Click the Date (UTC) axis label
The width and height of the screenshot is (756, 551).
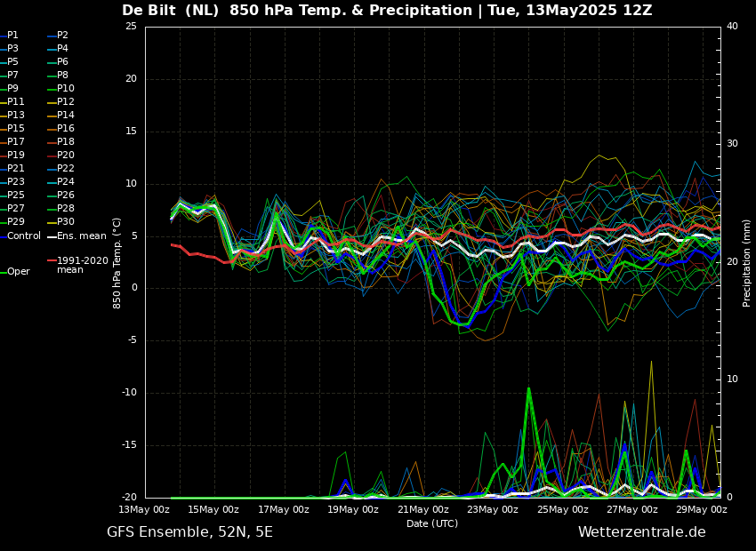[x=432, y=523]
